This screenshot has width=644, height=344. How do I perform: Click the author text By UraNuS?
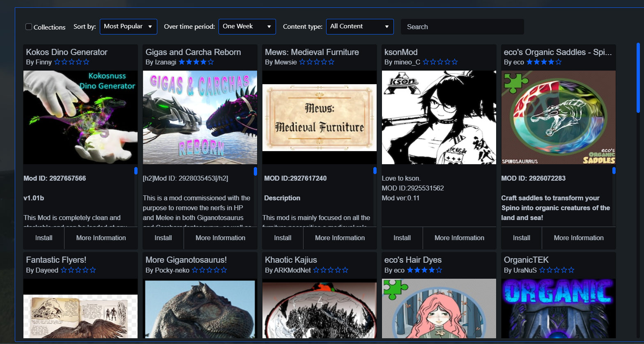tap(520, 270)
